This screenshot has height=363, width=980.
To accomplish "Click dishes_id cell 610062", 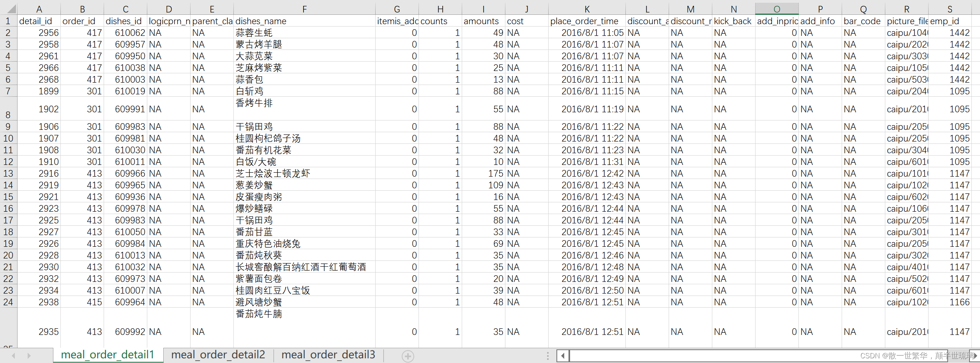I will pyautogui.click(x=125, y=33).
